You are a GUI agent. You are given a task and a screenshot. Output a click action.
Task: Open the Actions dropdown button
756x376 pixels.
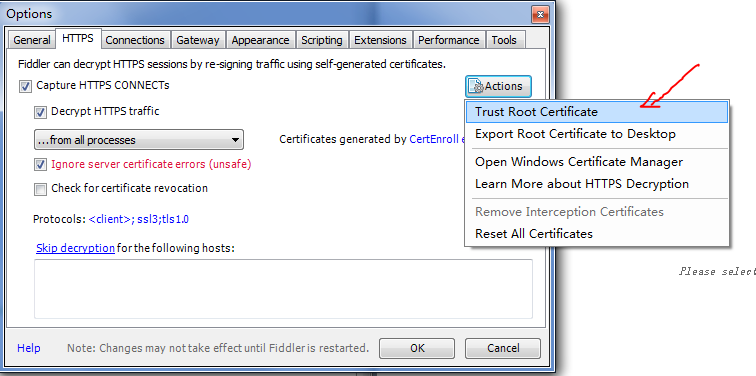click(x=498, y=86)
